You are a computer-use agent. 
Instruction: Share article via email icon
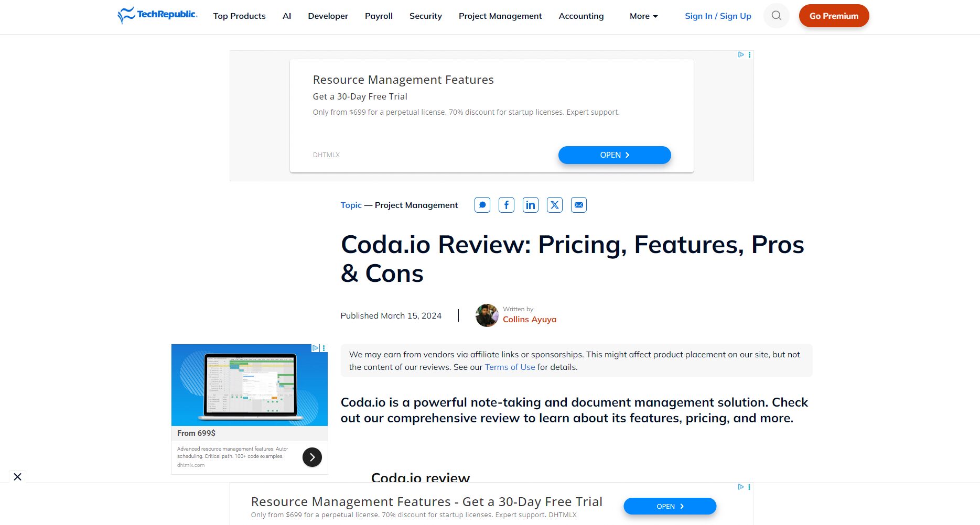tap(578, 205)
